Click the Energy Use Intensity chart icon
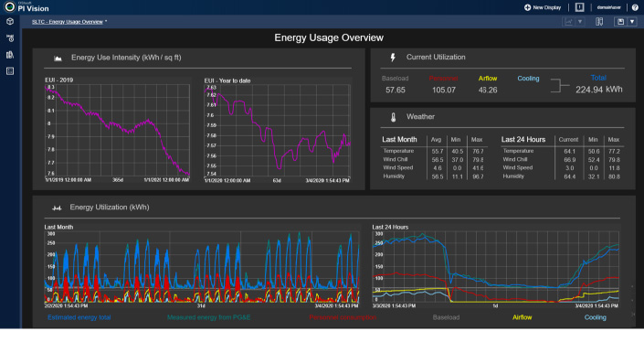This screenshot has height=363, width=644. coord(58,59)
